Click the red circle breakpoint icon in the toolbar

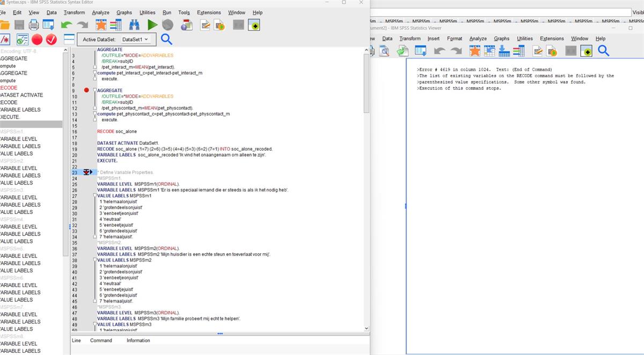coord(36,39)
